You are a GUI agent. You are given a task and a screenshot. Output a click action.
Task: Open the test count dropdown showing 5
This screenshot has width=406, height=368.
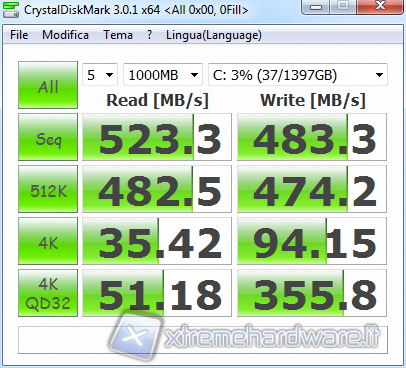tap(100, 75)
